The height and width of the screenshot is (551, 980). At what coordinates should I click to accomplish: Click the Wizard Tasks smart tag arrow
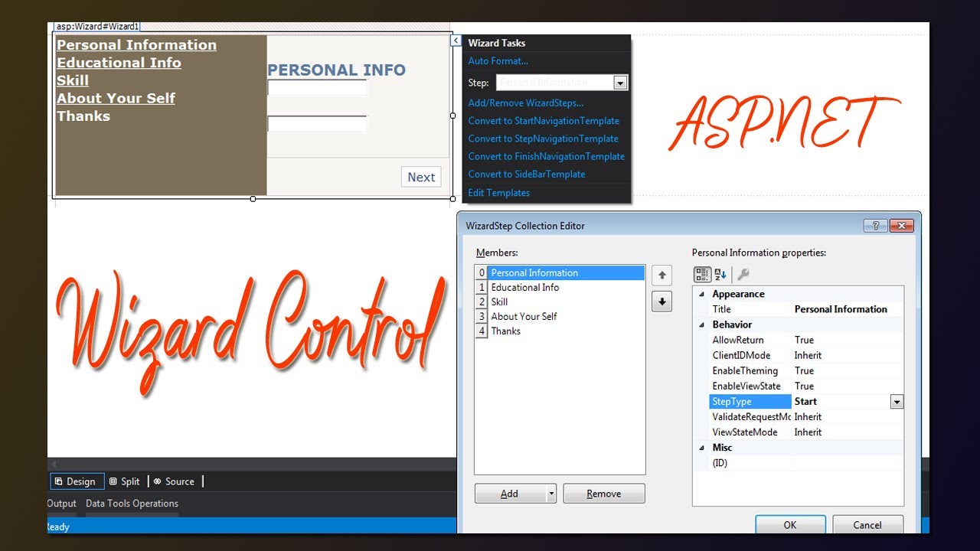(456, 41)
